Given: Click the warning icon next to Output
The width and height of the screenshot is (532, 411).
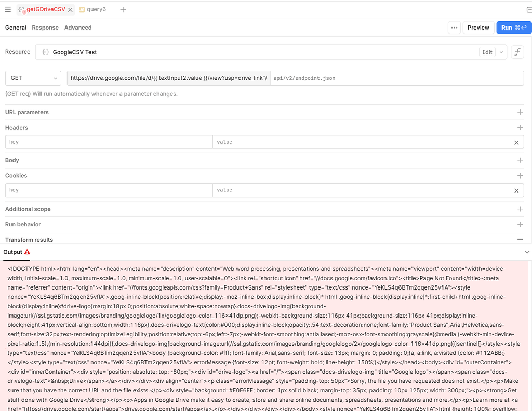Looking at the screenshot, I should click(28, 252).
